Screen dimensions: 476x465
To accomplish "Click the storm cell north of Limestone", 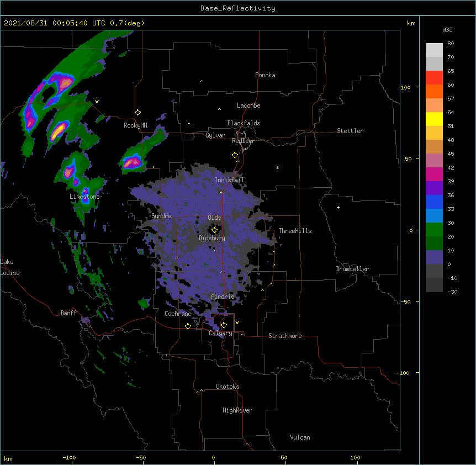I will pyautogui.click(x=70, y=172).
